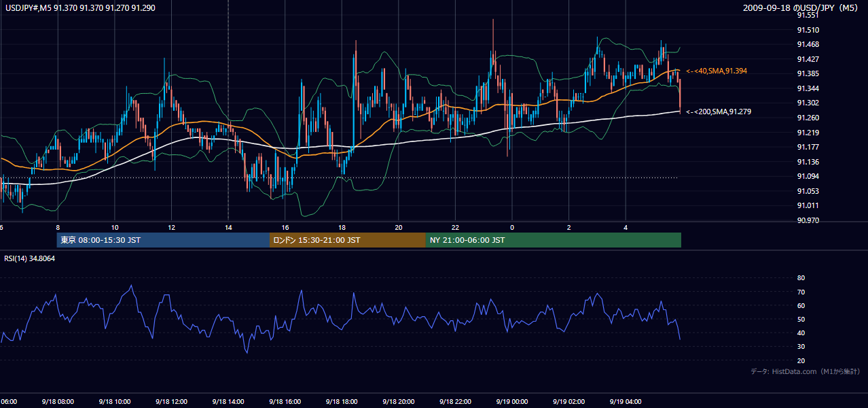This screenshot has width=868, height=408.
Task: Click the 9/18 20:00 date axis label
Action: coord(399,402)
